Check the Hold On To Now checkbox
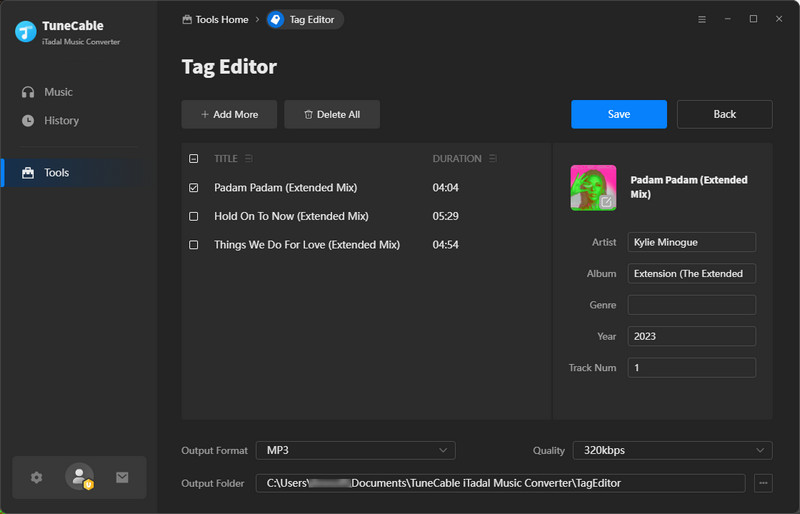This screenshot has height=514, width=800. click(x=193, y=216)
